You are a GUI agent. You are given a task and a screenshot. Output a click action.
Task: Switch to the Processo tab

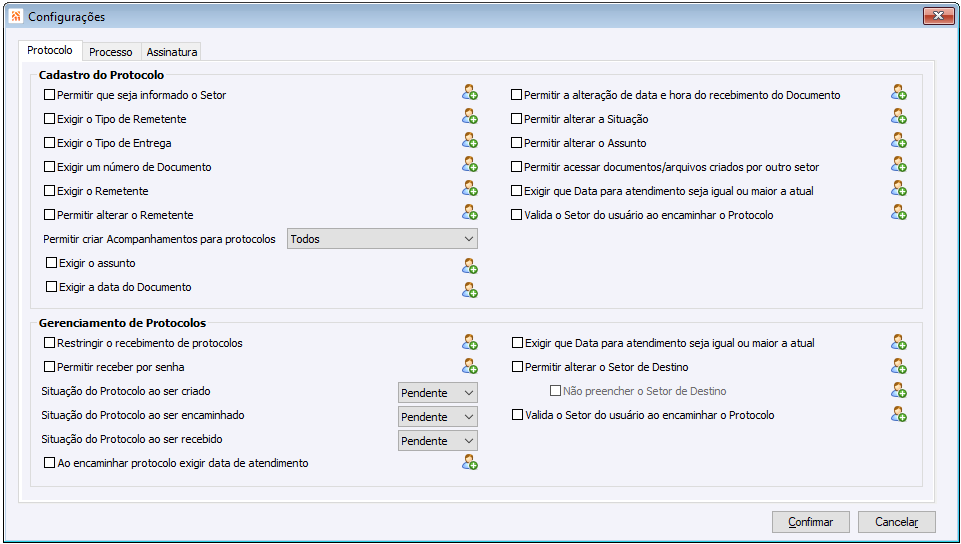[x=110, y=52]
